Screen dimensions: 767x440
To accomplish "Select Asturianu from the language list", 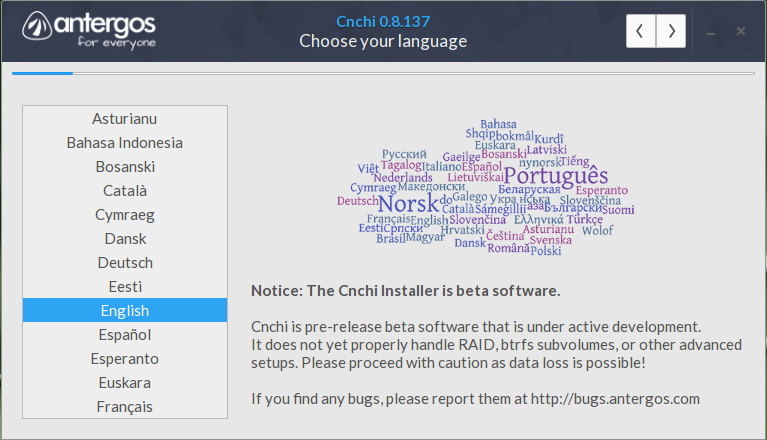I will tap(125, 119).
